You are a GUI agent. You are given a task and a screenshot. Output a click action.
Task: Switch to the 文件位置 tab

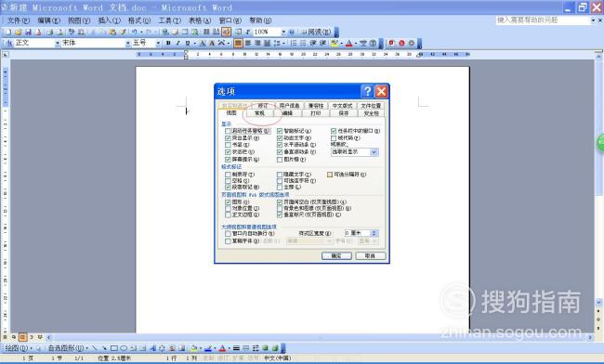click(x=371, y=106)
